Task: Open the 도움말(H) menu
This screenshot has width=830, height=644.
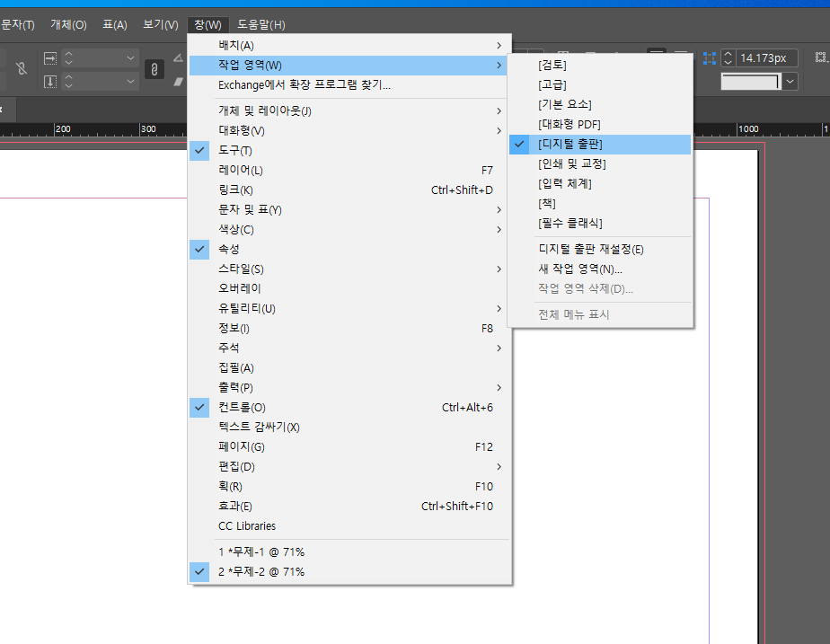Action: coord(261,25)
